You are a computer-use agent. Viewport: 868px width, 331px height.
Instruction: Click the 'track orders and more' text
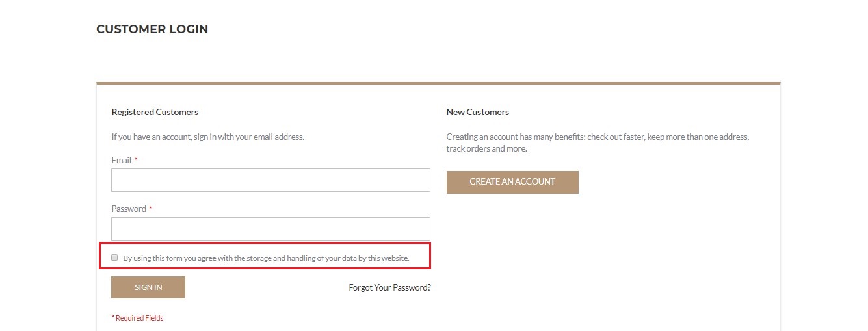point(486,148)
